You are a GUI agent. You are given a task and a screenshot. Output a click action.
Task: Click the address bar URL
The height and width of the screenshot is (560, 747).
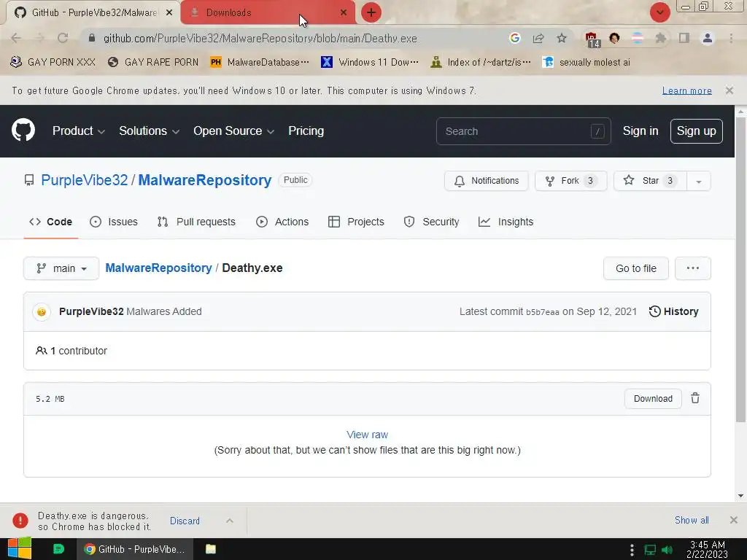click(x=260, y=38)
